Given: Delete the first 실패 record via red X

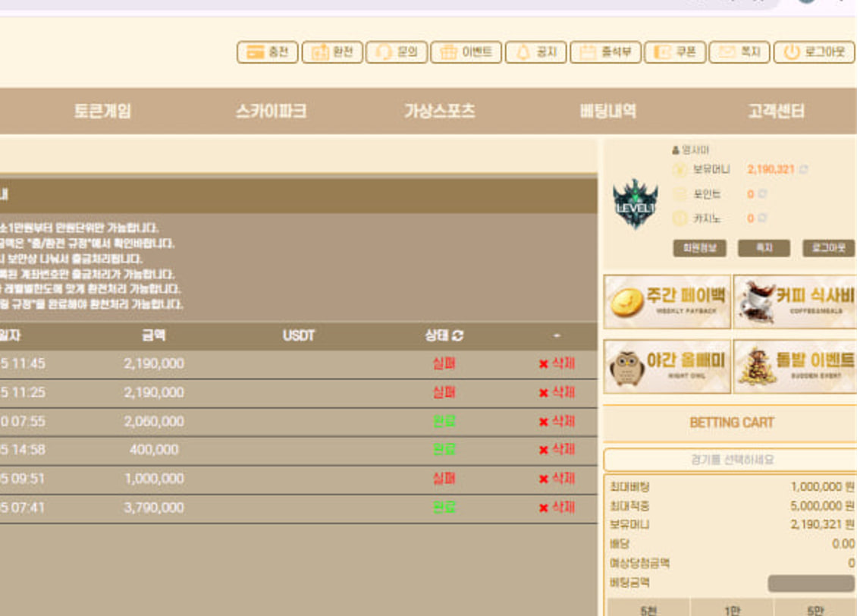Looking at the screenshot, I should 545,363.
